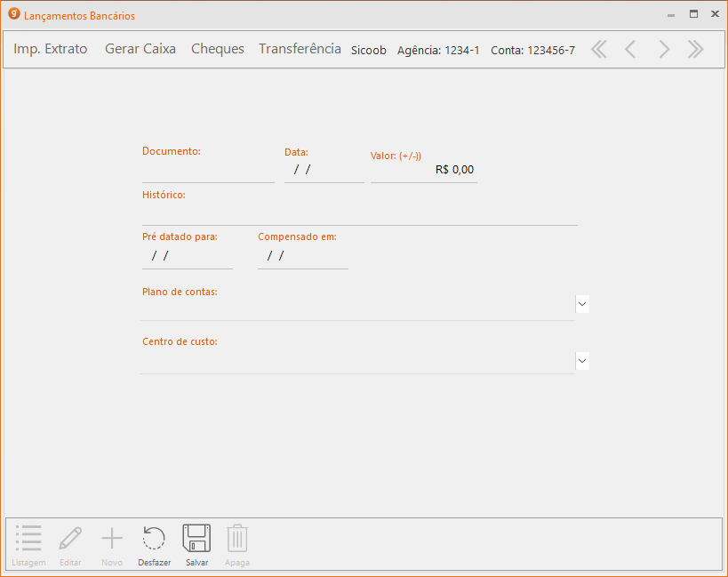Focus the Documento input field
The width and height of the screenshot is (728, 577).
tap(208, 171)
